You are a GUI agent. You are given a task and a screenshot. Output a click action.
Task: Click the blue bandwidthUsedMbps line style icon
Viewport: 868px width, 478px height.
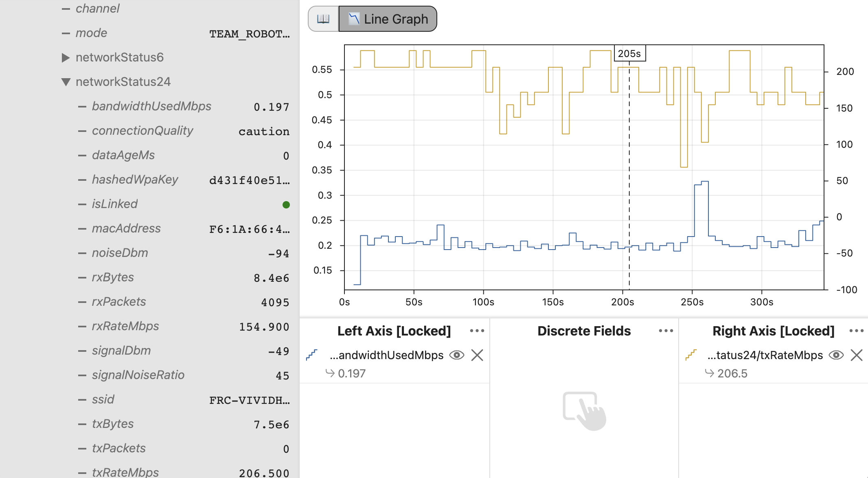311,355
